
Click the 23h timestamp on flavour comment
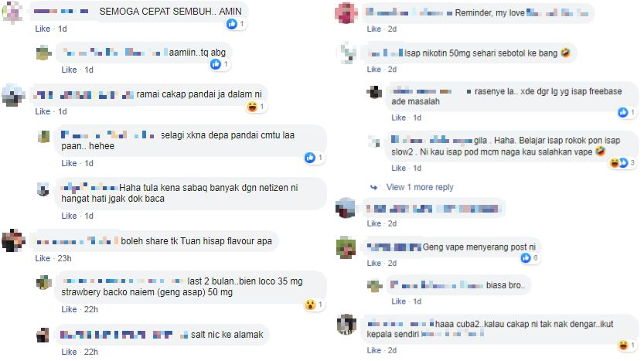pos(64,258)
